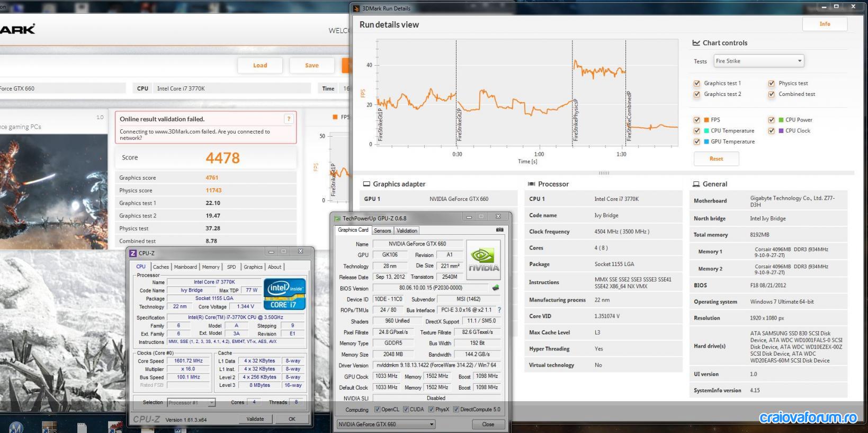Select the Graphics Card tab in GPU-Z

(x=353, y=230)
